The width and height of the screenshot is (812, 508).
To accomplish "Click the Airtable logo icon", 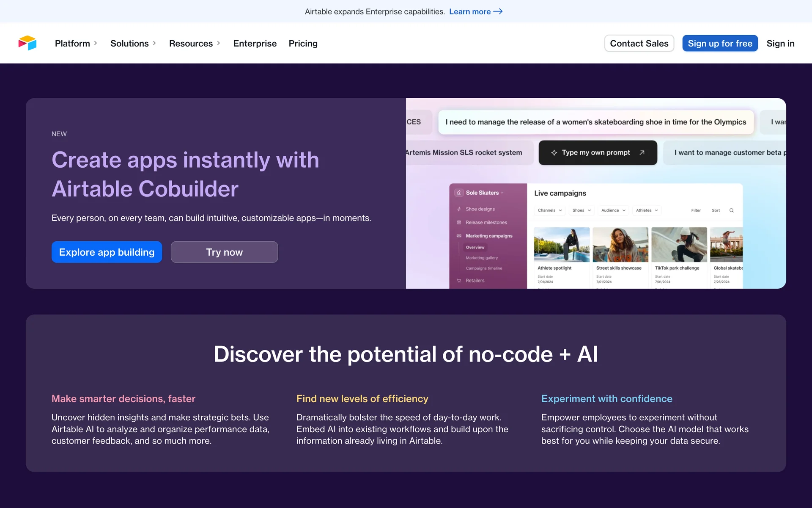I will [x=27, y=43].
